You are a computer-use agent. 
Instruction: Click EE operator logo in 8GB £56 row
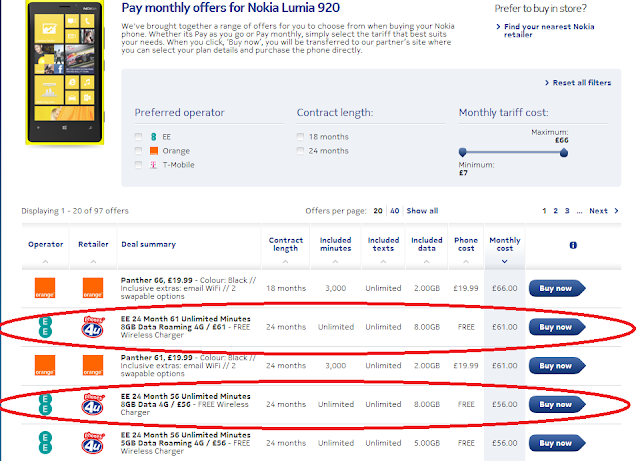tap(45, 404)
